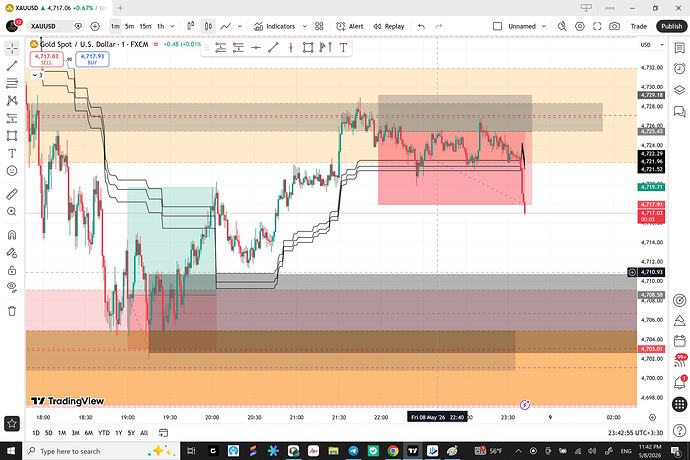Start bar Replay mode
This screenshot has height=460, width=690.
tap(389, 26)
